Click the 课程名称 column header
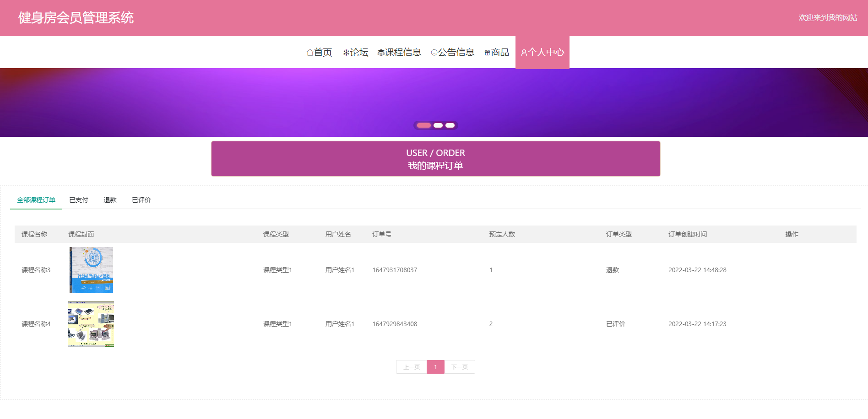 34,234
